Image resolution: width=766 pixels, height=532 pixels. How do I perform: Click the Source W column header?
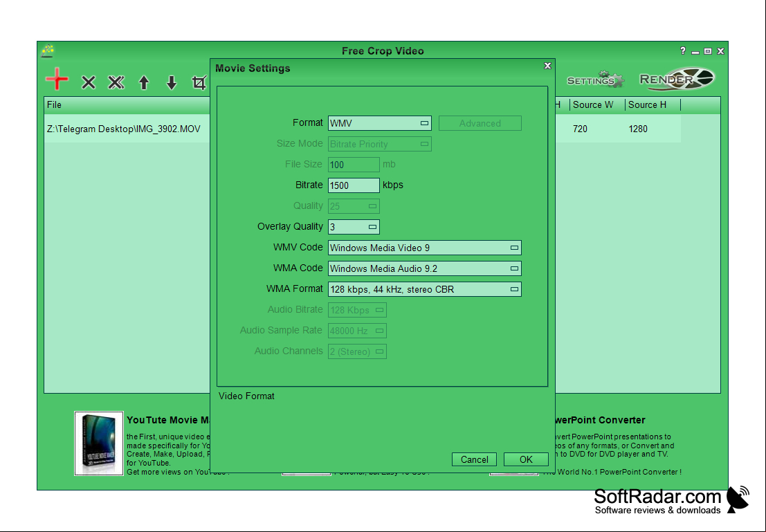(x=597, y=104)
